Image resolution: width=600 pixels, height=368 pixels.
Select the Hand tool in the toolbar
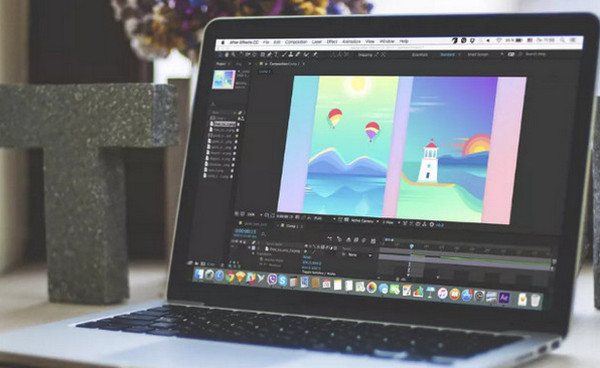click(x=227, y=55)
